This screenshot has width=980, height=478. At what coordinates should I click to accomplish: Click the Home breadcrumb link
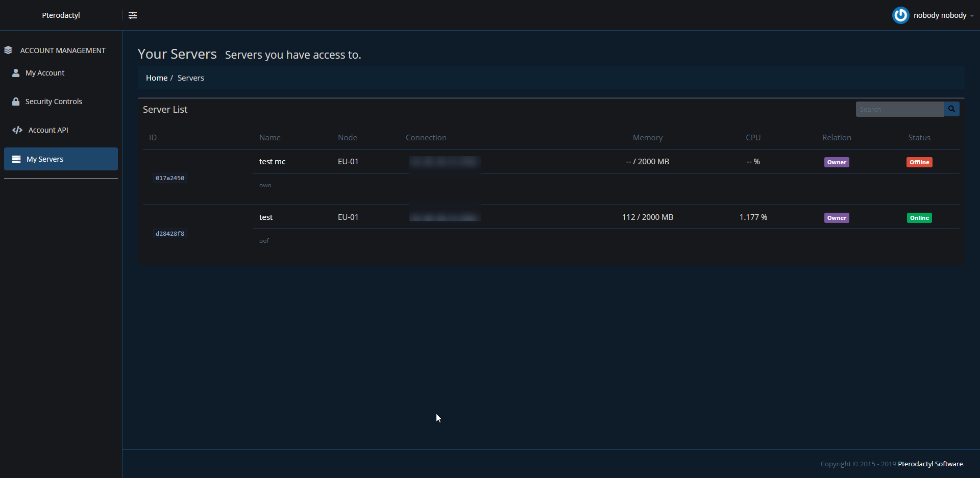coord(157,78)
